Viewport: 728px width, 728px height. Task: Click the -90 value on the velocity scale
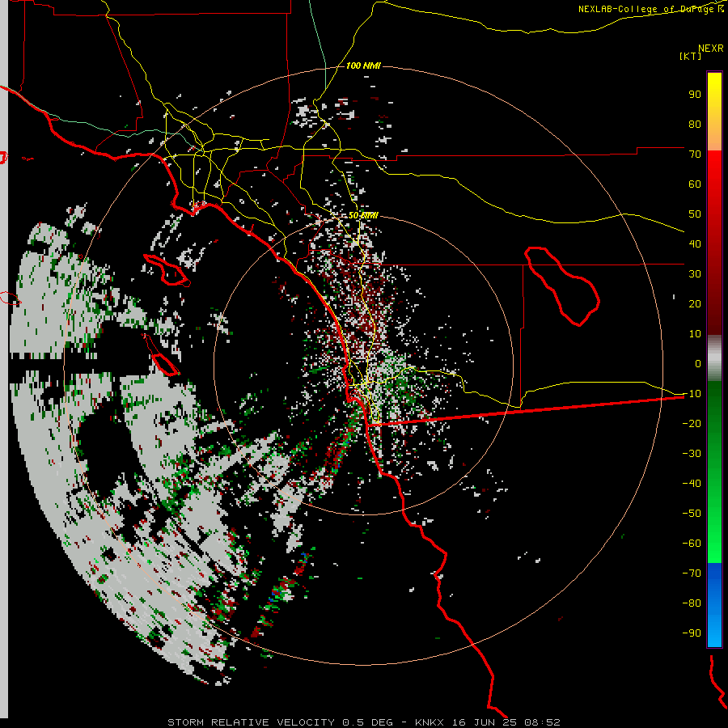692,633
